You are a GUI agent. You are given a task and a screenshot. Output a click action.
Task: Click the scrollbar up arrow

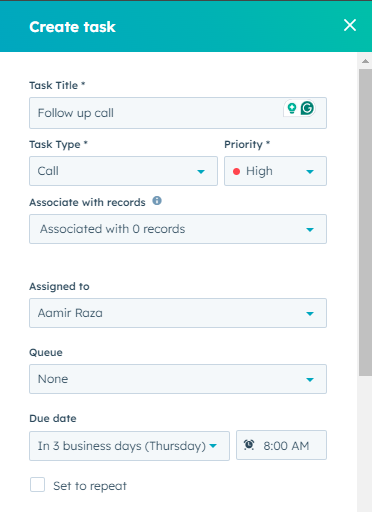point(365,61)
